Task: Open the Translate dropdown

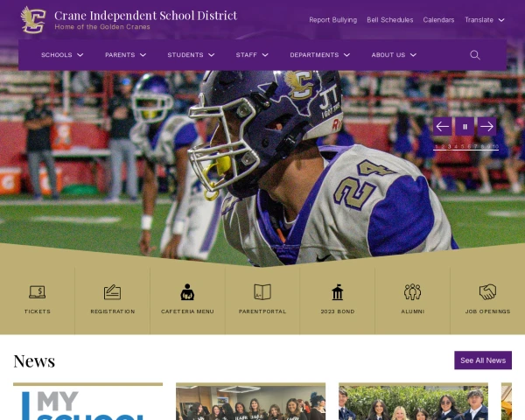Action: 484,20
